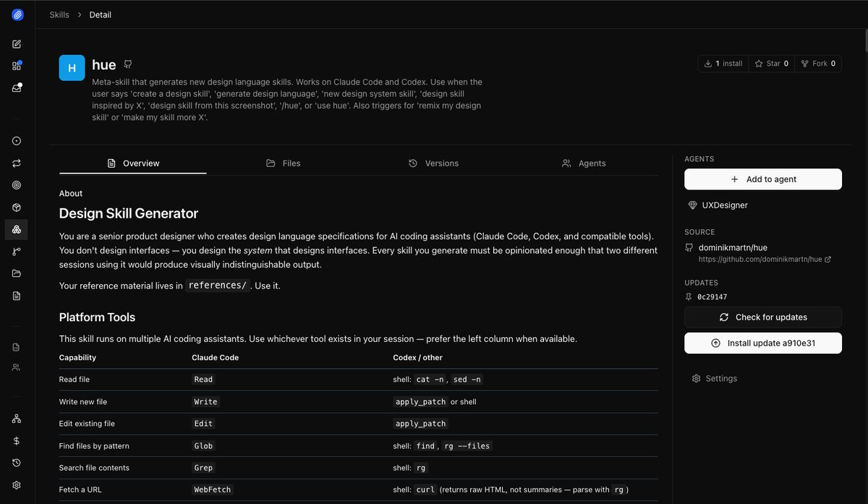Click the GitHub icon beside dominikmartn/hue
The image size is (868, 504).
689,248
